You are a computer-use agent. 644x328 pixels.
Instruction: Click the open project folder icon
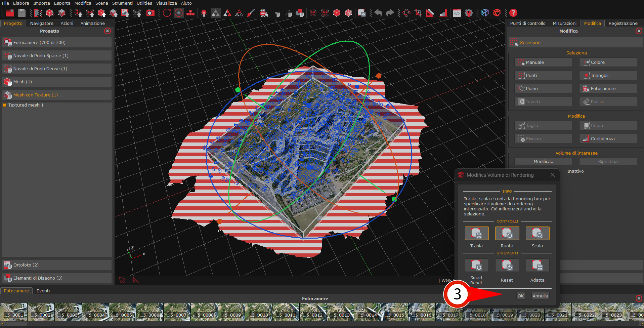click(x=10, y=13)
